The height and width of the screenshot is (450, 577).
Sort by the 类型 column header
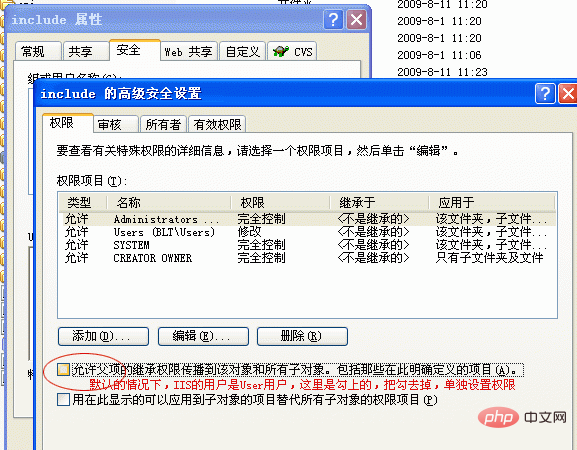(x=83, y=202)
